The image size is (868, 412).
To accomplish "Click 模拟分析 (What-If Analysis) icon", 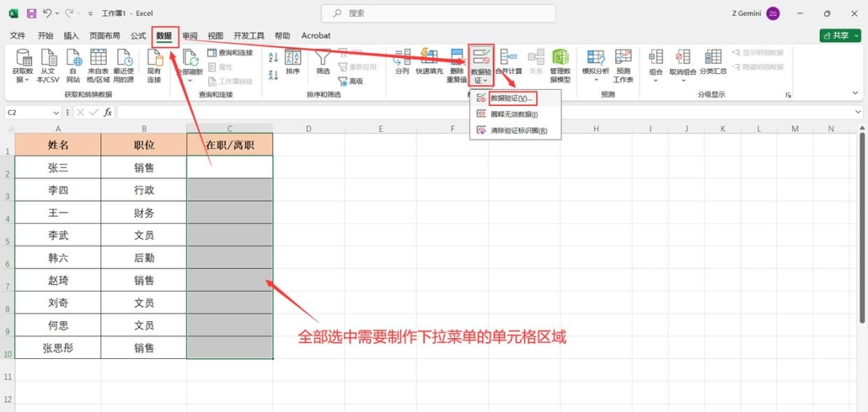I will 596,57.
